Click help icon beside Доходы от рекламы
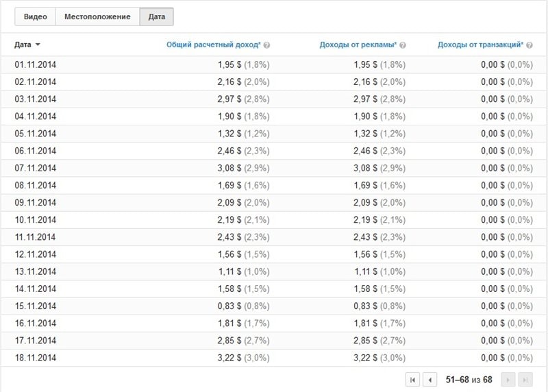Screen dimensions: 548x392 click(403, 45)
